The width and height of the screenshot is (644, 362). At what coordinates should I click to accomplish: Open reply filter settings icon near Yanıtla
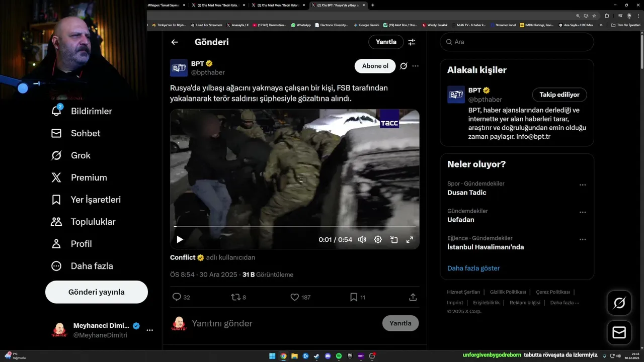(x=412, y=42)
